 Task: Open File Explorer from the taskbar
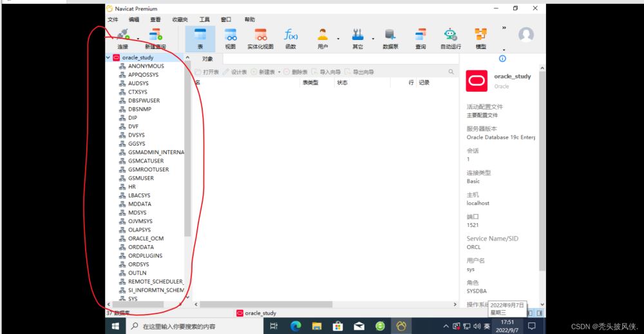[x=317, y=326]
